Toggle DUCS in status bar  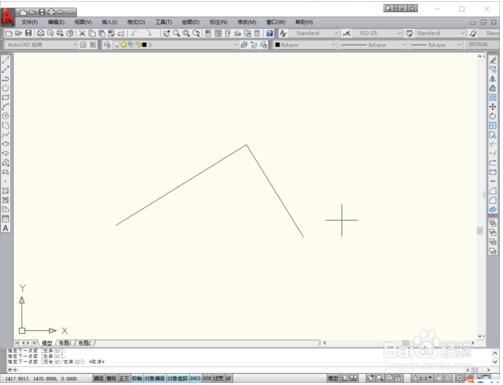coord(195,378)
